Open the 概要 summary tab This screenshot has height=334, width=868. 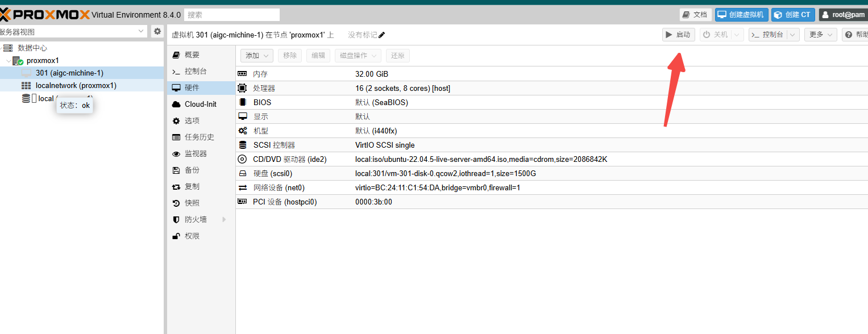201,55
